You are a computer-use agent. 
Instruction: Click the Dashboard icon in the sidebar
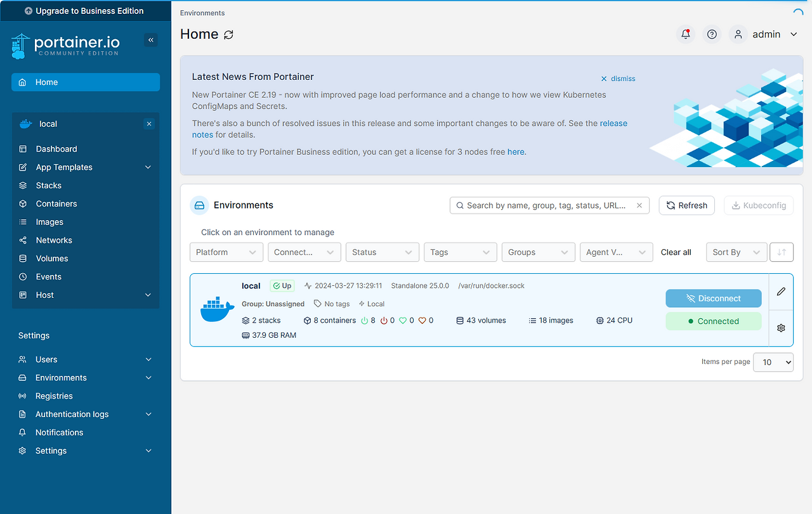point(23,149)
